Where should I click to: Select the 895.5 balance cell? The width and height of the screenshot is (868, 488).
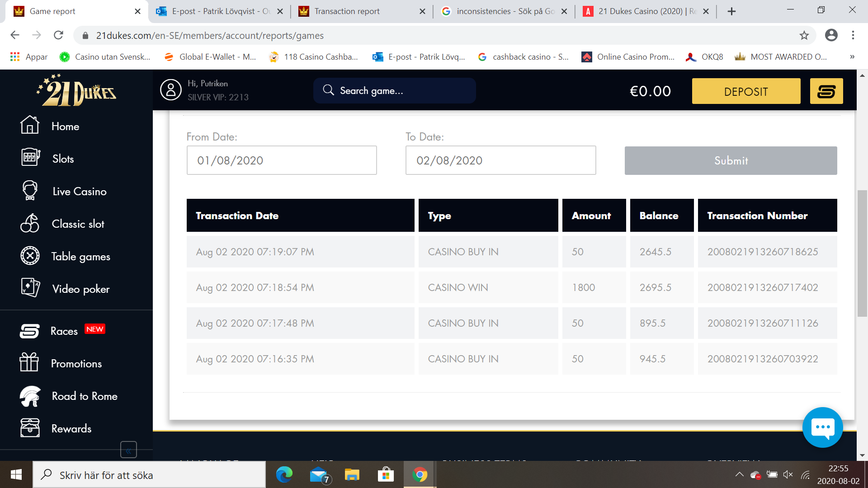click(662, 323)
